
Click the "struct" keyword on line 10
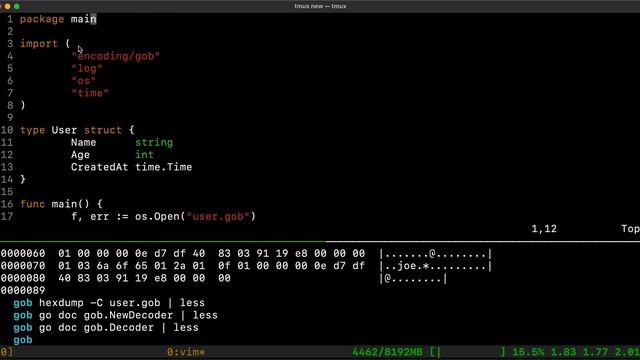[102, 130]
